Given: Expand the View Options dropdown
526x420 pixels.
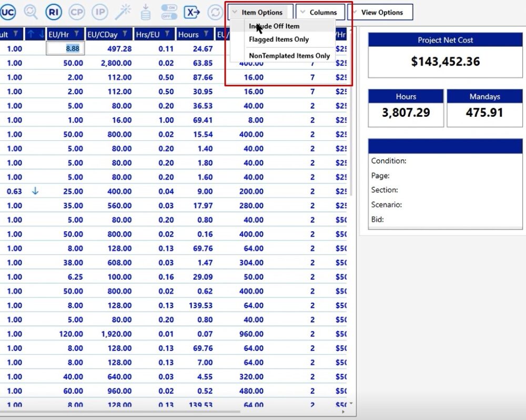Looking at the screenshot, I should tap(380, 12).
